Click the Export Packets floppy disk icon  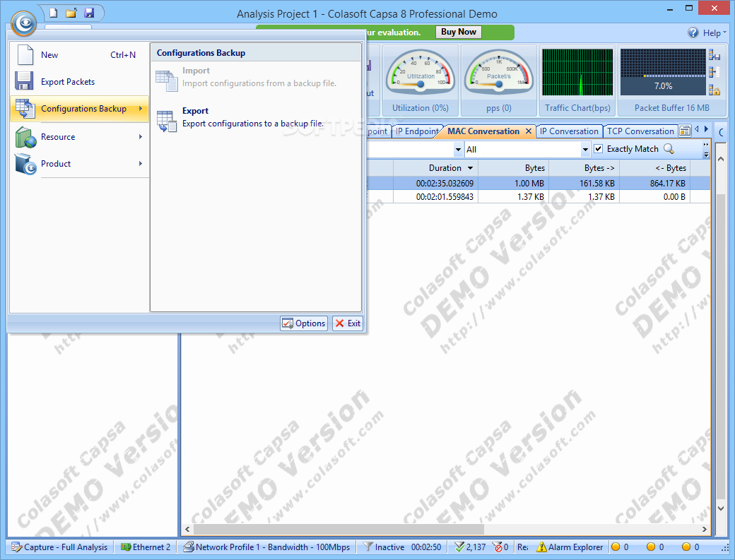pyautogui.click(x=24, y=81)
